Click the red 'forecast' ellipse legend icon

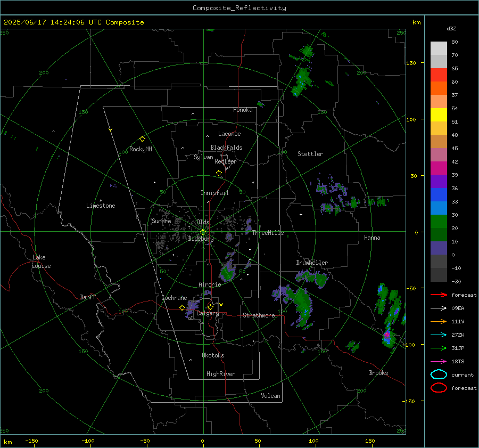[439, 388]
